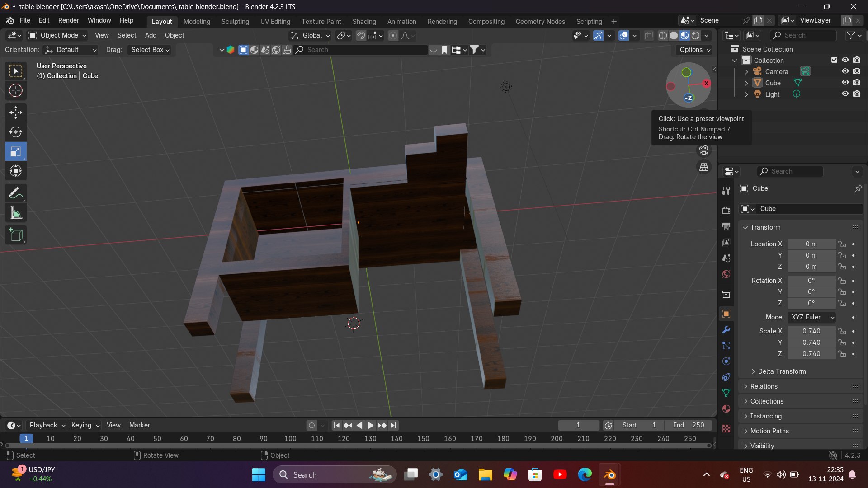Viewport: 868px width, 488px height.
Task: Open the Render properties tab
Action: [726, 211]
